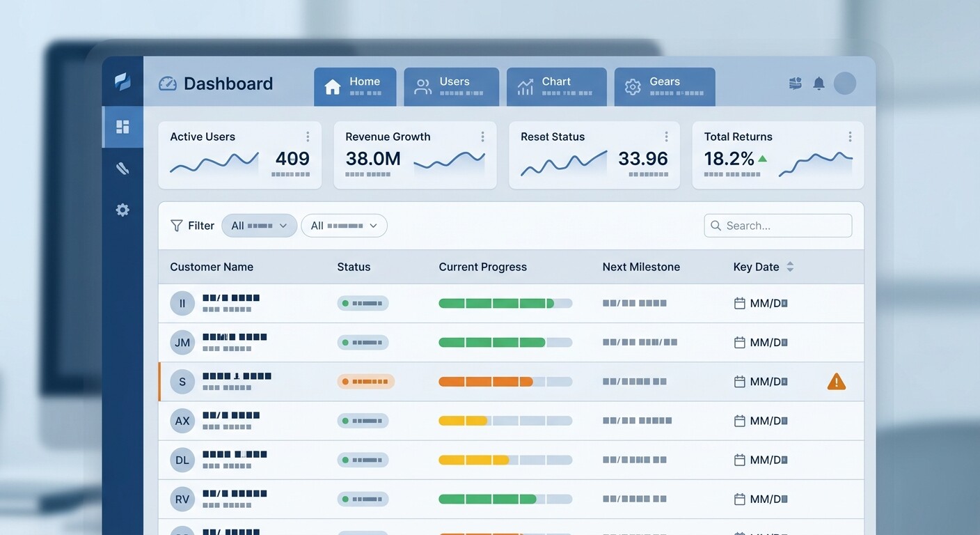Click the Current Progress column header
This screenshot has height=535, width=980.
(482, 267)
